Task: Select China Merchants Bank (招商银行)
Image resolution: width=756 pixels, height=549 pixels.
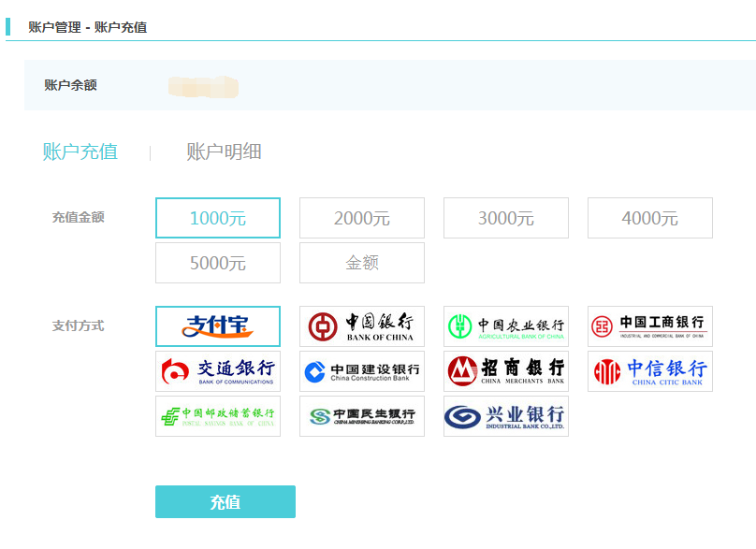Action: [x=506, y=371]
